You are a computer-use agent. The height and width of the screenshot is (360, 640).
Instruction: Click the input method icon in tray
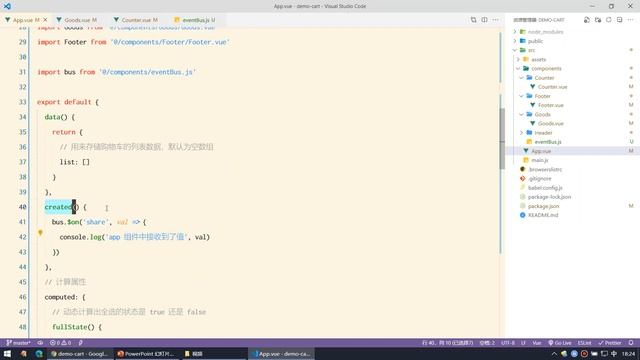coord(614,354)
